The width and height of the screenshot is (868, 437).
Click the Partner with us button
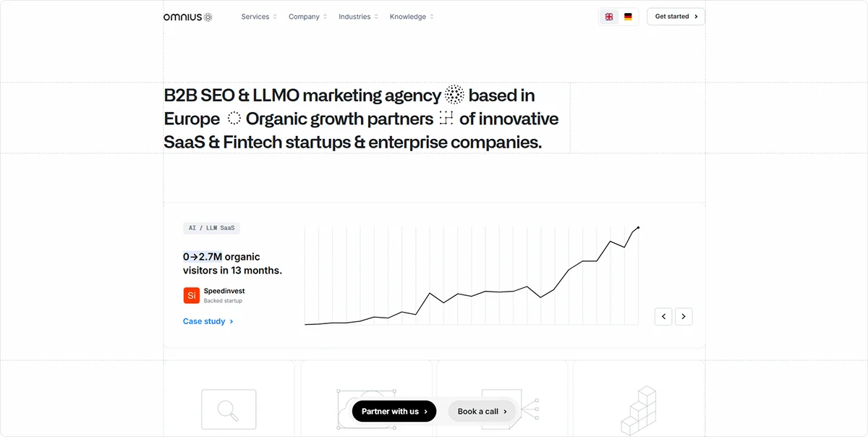(393, 411)
